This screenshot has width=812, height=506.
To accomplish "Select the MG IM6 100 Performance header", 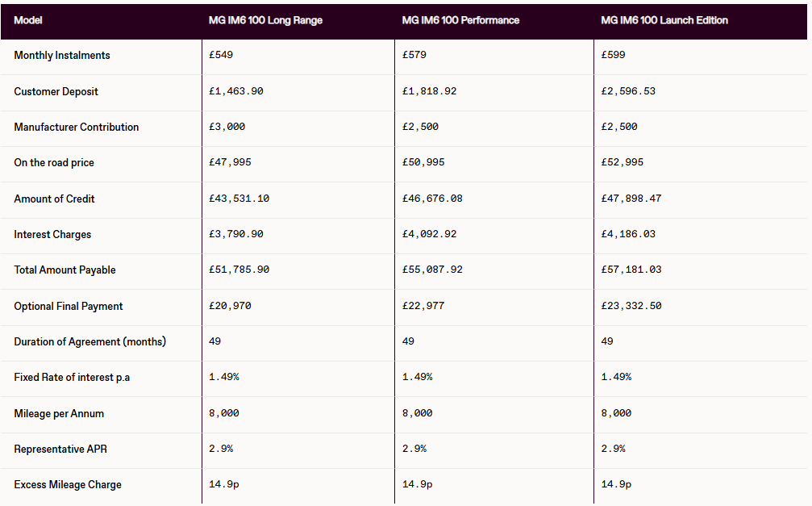I will pyautogui.click(x=460, y=20).
